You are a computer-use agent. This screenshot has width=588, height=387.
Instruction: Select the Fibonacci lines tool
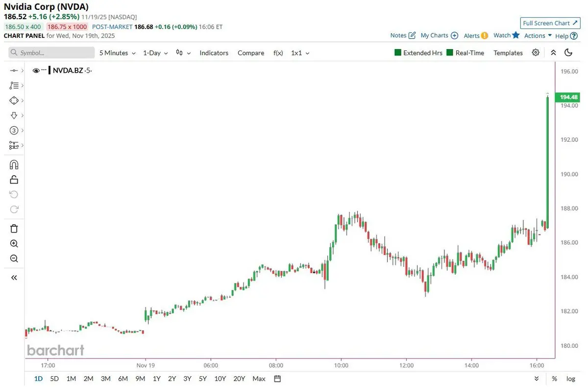[x=14, y=85]
